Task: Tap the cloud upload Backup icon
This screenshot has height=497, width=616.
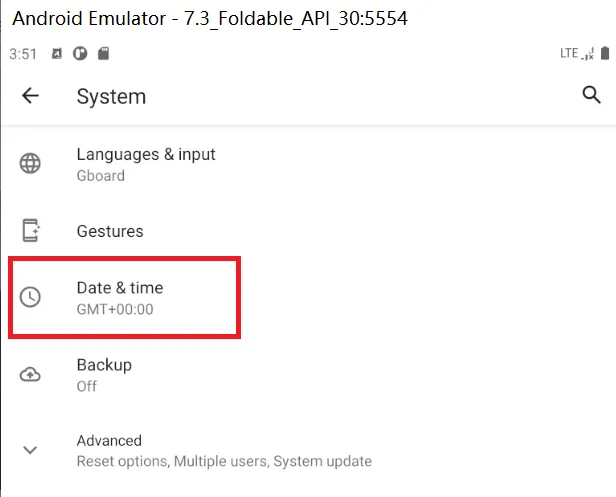Action: coord(30,374)
